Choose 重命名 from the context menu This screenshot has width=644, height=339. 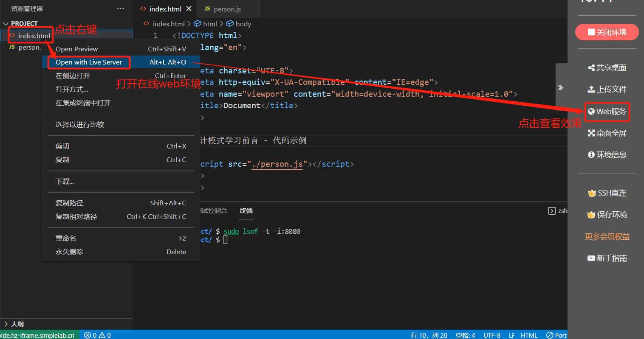(x=121, y=238)
